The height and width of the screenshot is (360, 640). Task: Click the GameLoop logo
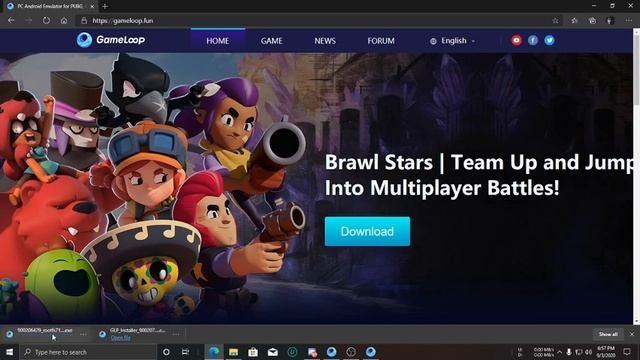(x=111, y=40)
